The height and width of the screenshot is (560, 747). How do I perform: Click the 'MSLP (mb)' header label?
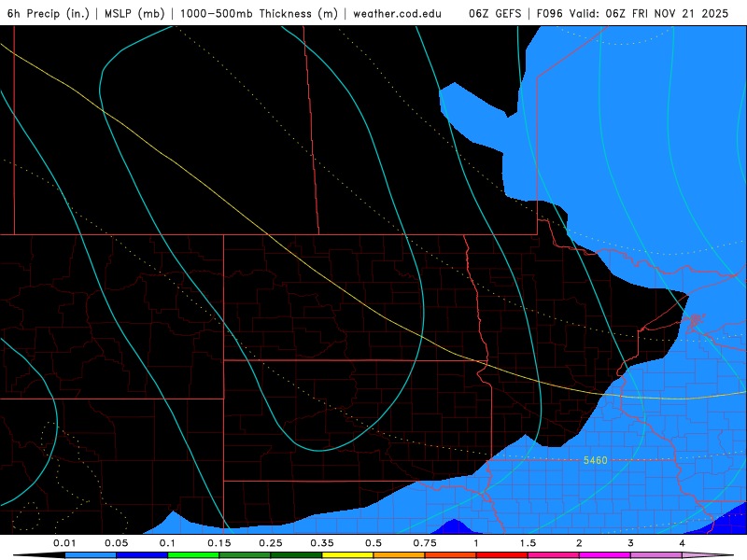pos(134,13)
